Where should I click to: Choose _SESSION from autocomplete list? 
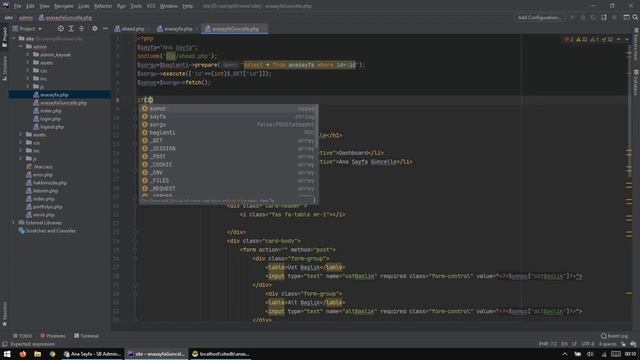[228, 149]
